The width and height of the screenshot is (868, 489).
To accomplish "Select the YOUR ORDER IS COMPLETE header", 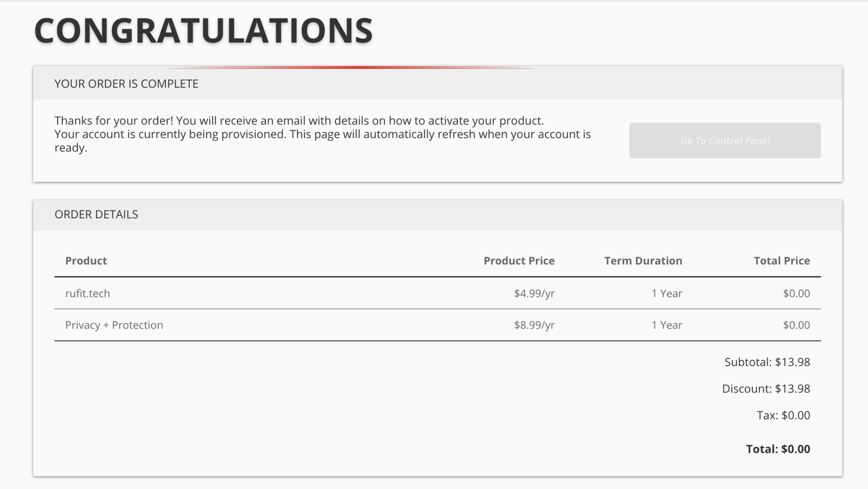I will point(126,84).
